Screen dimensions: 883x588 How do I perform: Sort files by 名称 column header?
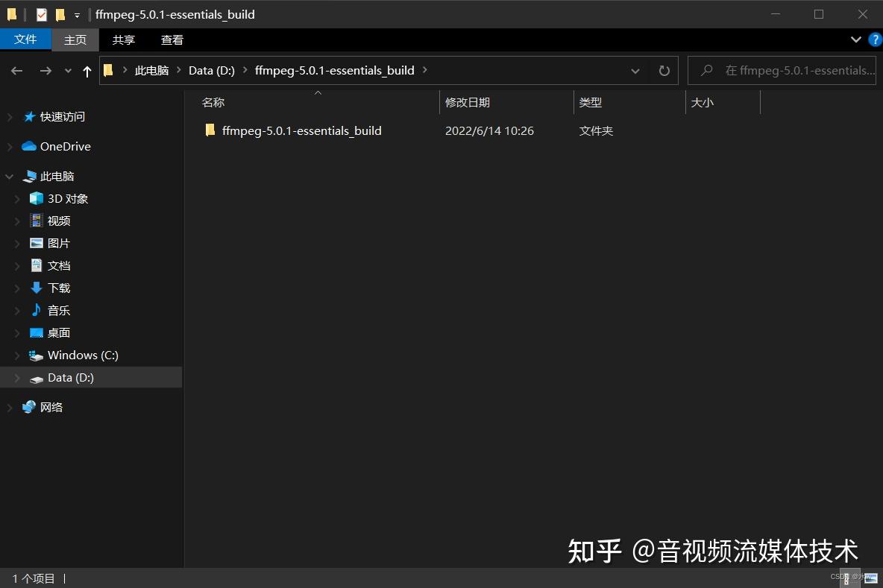click(x=213, y=102)
